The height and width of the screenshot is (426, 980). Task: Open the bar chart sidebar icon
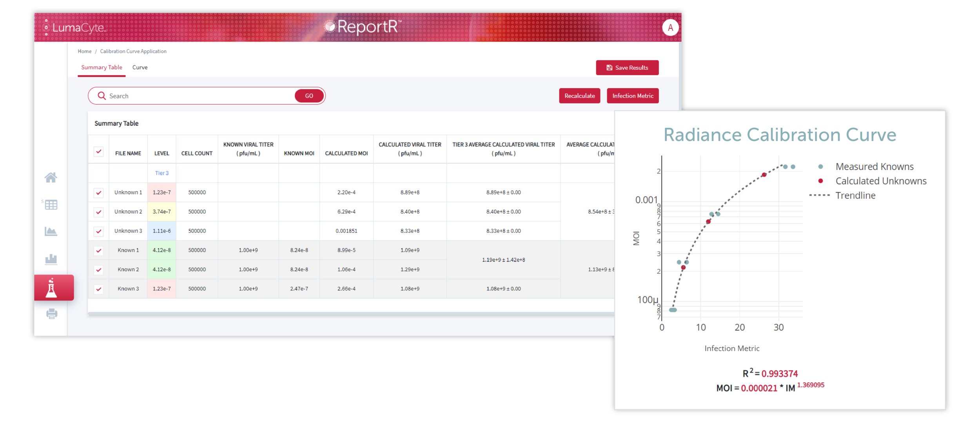coord(51,259)
